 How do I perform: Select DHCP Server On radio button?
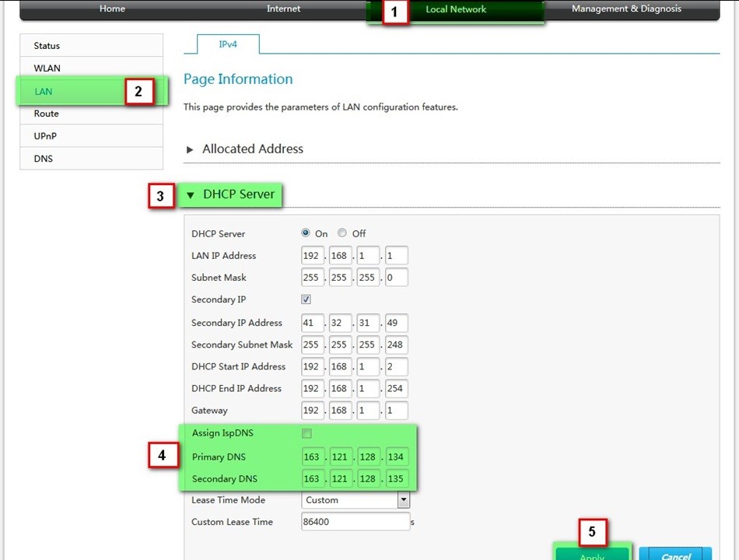306,233
